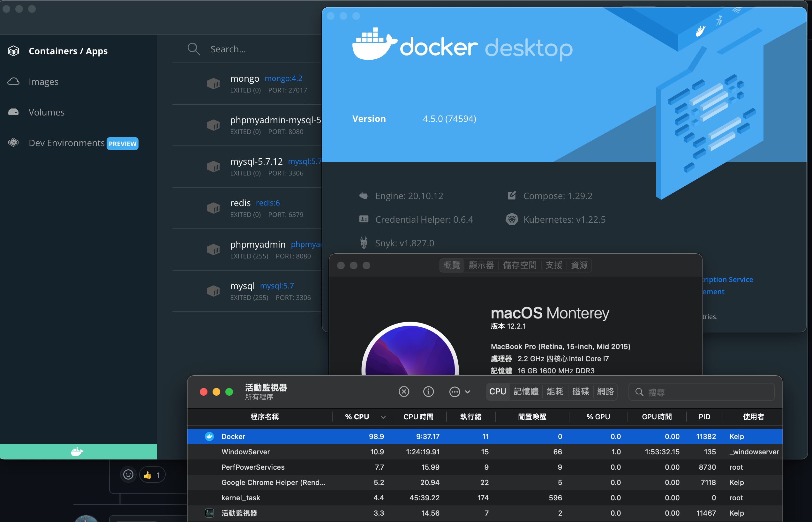The width and height of the screenshot is (812, 522).
Task: Toggle the thumbs-up reaction in Docker feedback
Action: [152, 474]
